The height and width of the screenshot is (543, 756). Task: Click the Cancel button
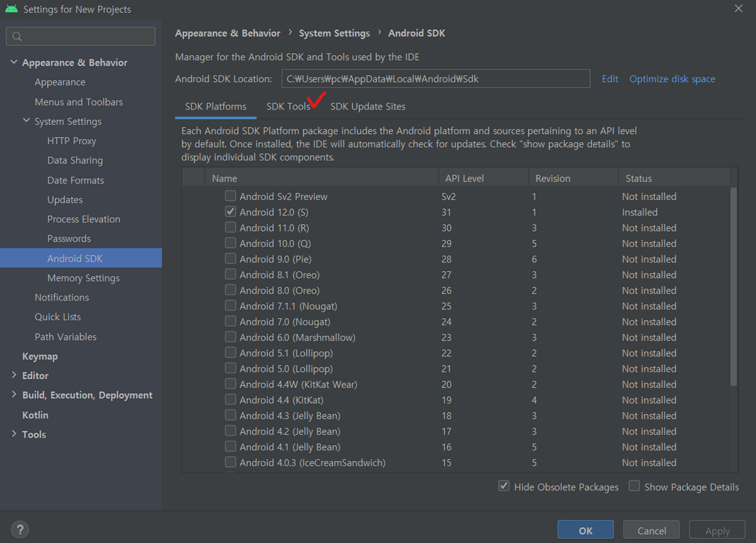coord(651,531)
